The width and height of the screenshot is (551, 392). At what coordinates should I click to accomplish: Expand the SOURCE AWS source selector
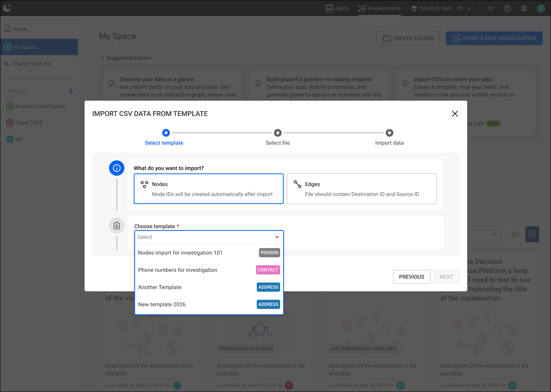click(x=440, y=8)
